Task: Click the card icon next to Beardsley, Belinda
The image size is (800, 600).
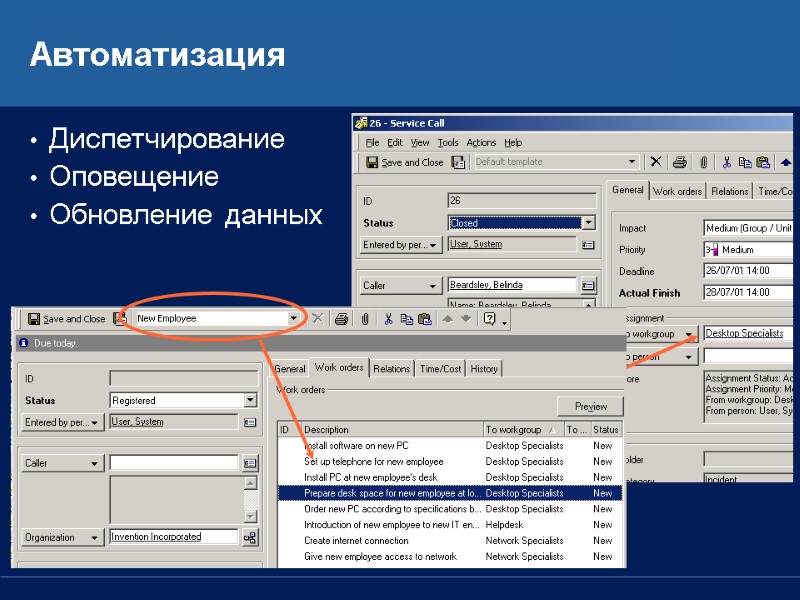Action: [588, 285]
